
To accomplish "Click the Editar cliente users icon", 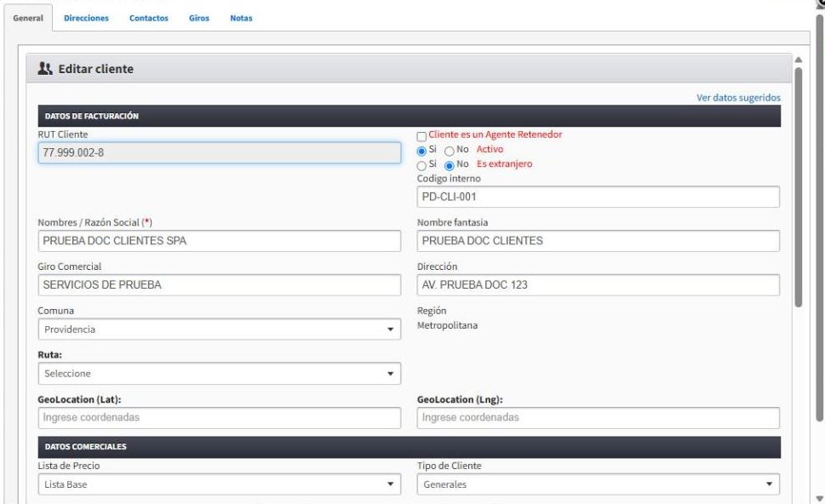I will (45, 68).
